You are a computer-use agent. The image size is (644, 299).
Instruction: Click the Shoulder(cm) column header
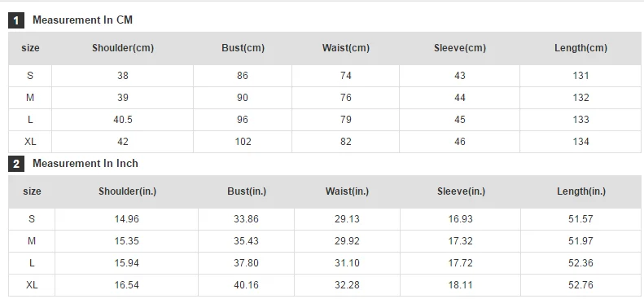[x=123, y=48]
